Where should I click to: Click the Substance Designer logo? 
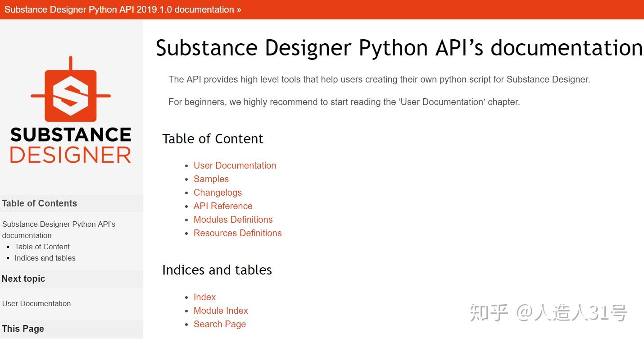70,110
